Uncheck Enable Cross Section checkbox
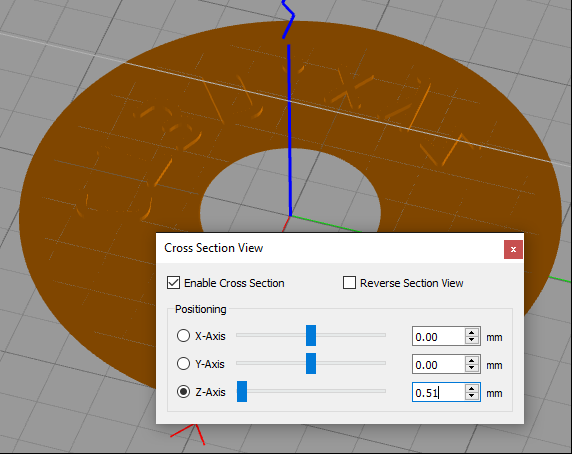572x454 pixels. (x=173, y=283)
